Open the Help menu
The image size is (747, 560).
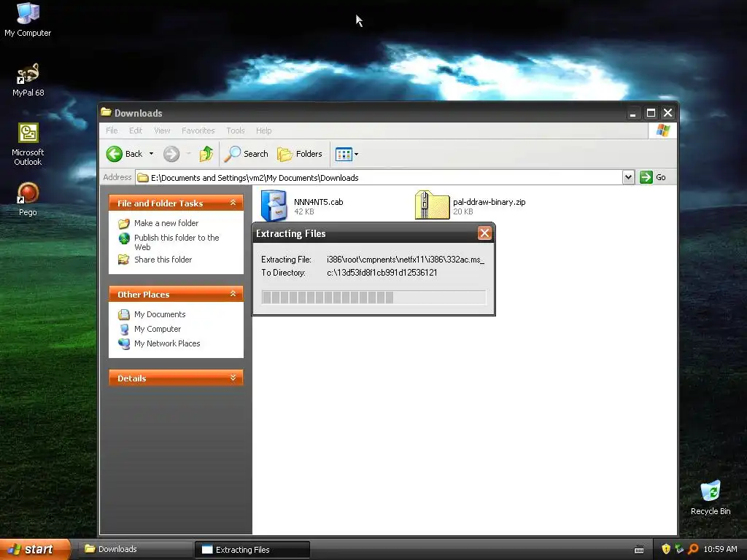click(x=263, y=131)
